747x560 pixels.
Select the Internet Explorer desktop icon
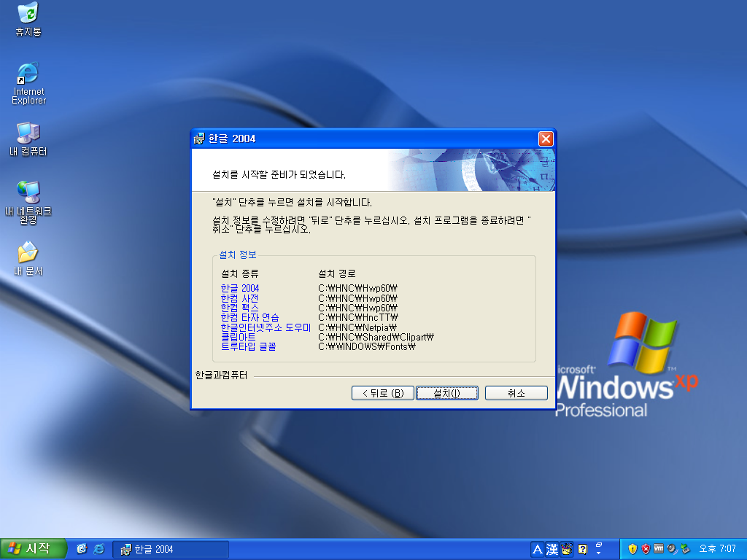point(28,83)
